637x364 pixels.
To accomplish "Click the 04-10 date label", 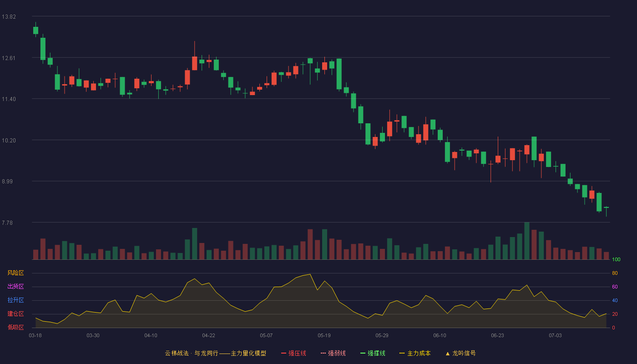I will (x=151, y=335).
